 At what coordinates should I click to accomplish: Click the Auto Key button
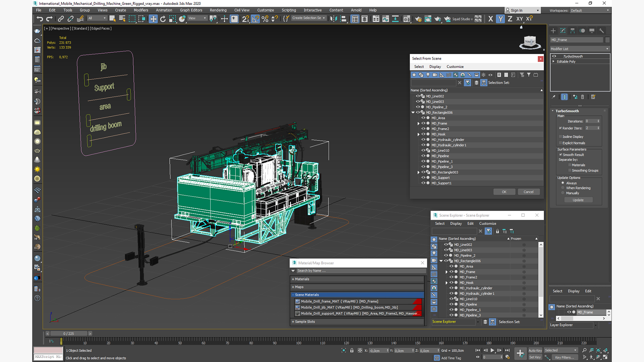click(535, 351)
